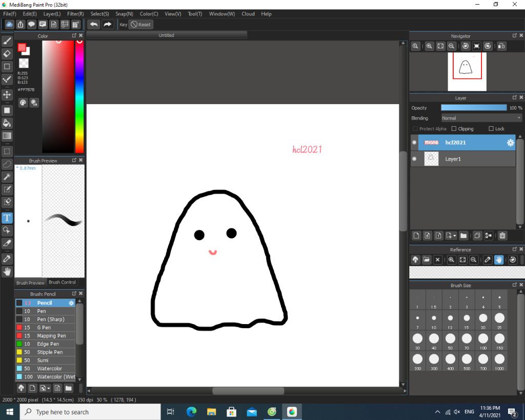Add a new layer folder
Screen dimensions: 525x420
(x=463, y=236)
